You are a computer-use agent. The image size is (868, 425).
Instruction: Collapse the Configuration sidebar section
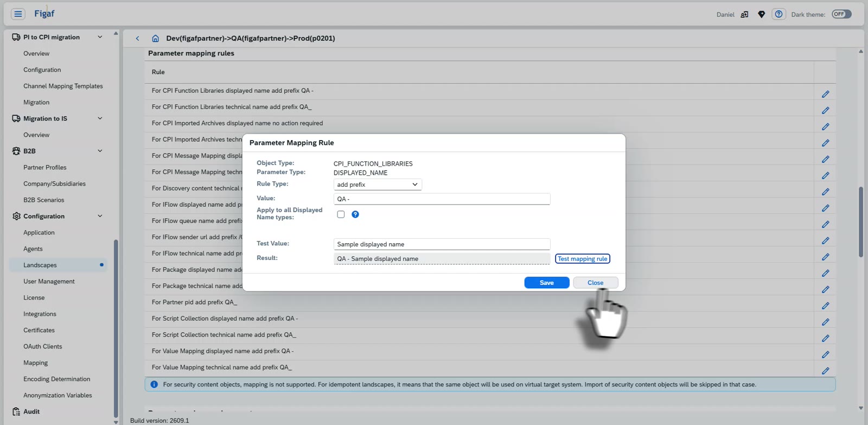(x=100, y=216)
